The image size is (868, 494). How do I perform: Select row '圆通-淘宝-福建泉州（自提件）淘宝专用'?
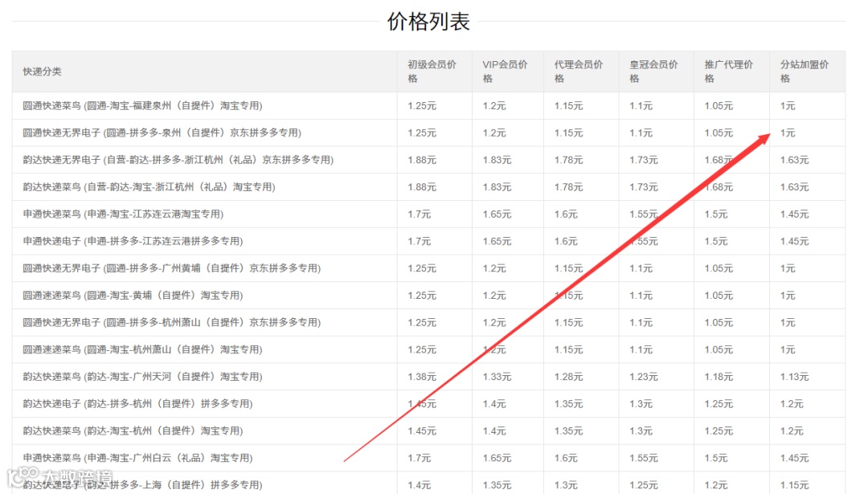point(428,106)
